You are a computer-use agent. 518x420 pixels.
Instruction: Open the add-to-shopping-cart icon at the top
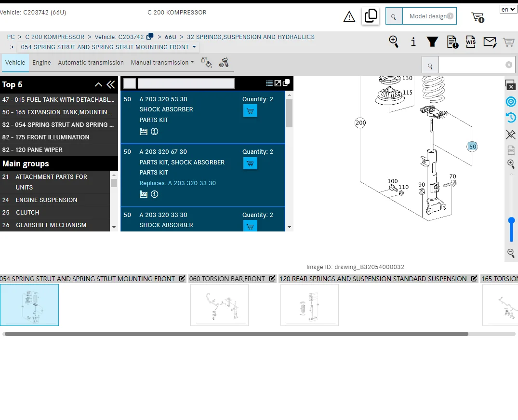tap(478, 17)
